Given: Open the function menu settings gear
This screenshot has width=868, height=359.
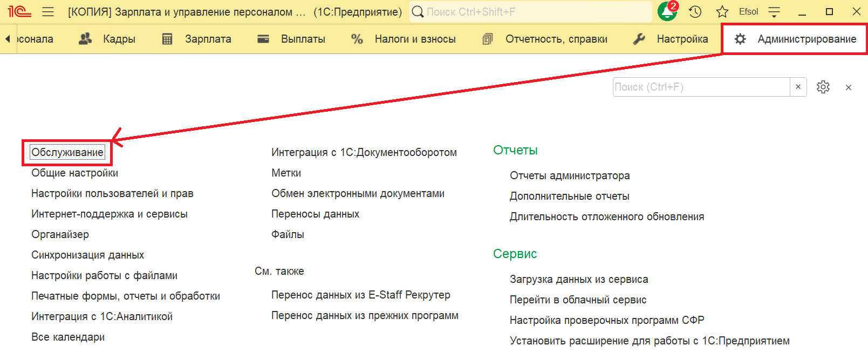Looking at the screenshot, I should click(823, 87).
